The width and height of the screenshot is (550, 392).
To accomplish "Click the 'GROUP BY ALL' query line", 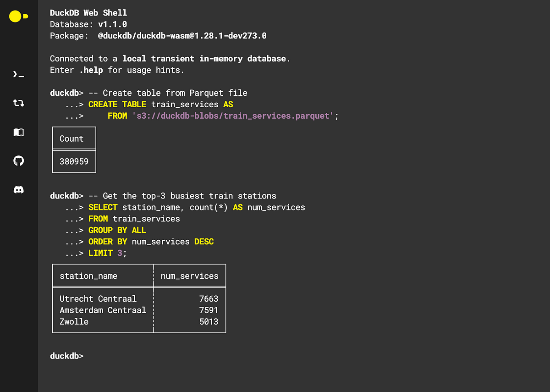I will tap(117, 230).
